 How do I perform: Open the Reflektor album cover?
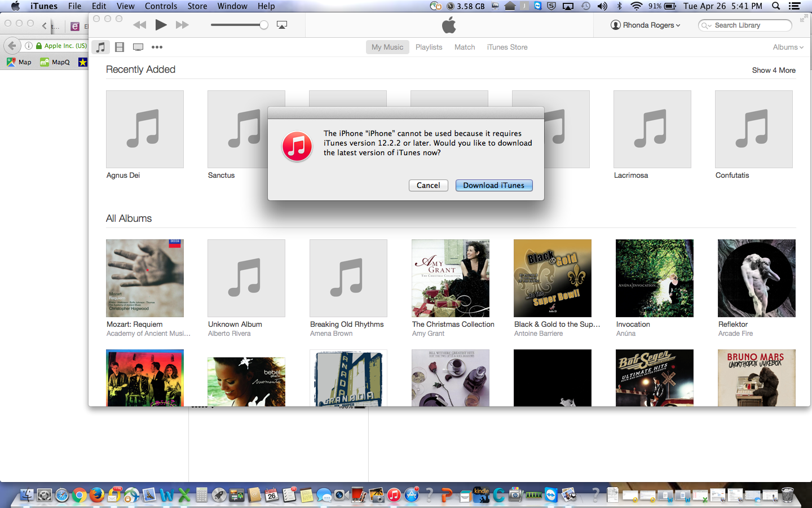click(x=757, y=278)
